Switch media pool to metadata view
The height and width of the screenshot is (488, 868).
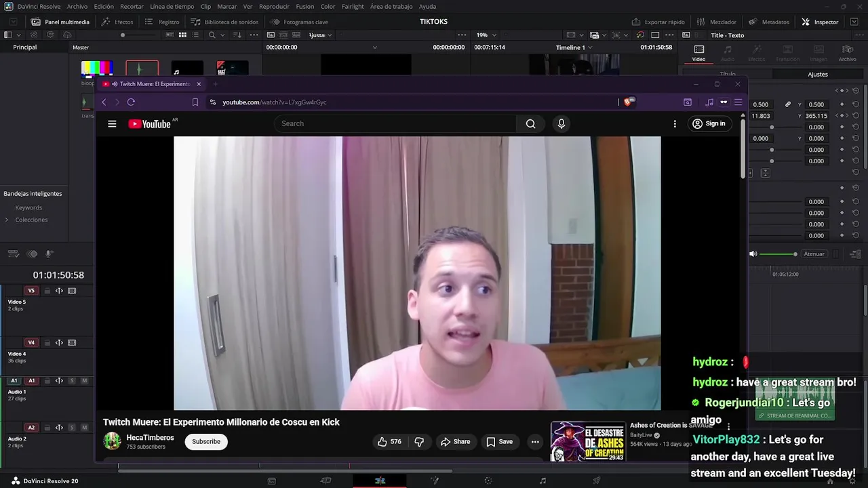pyautogui.click(x=169, y=35)
